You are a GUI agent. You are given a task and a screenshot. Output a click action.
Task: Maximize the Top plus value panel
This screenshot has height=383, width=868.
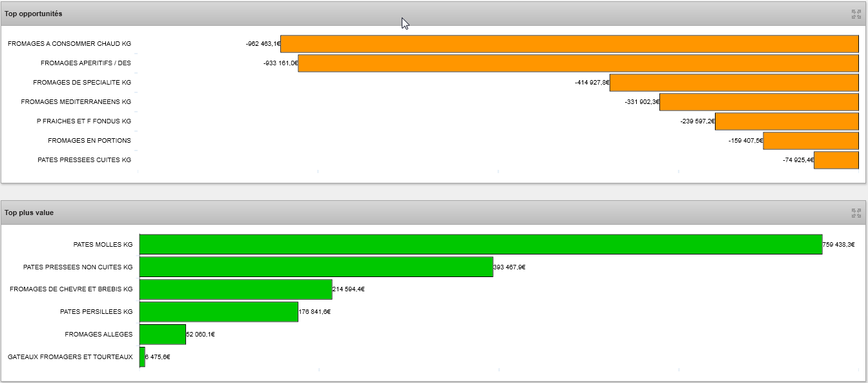856,212
